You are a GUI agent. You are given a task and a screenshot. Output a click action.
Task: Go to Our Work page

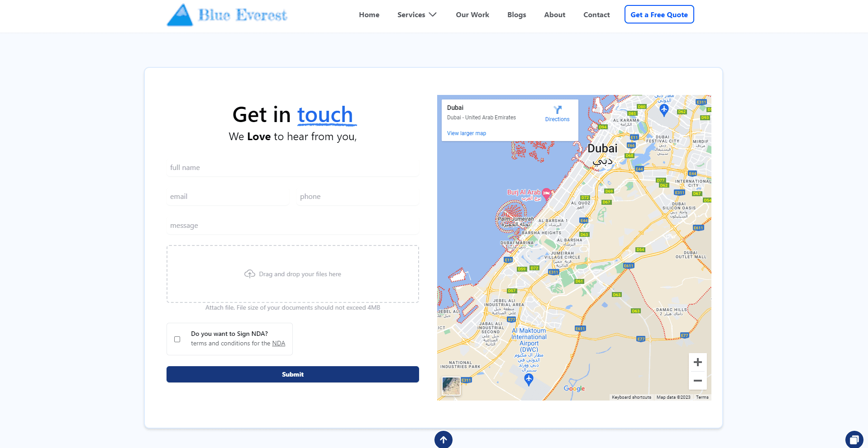pyautogui.click(x=472, y=14)
